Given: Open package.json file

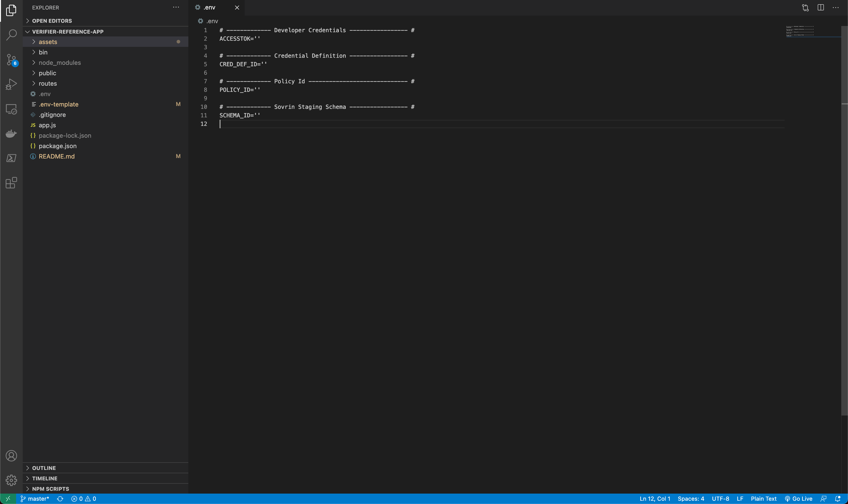Looking at the screenshot, I should pyautogui.click(x=106, y=146).
